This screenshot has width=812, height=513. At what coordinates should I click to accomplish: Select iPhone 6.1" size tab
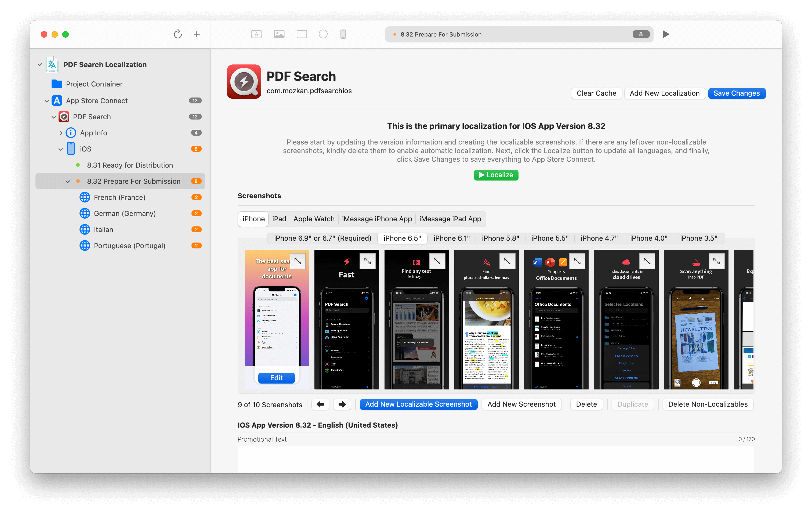(452, 239)
